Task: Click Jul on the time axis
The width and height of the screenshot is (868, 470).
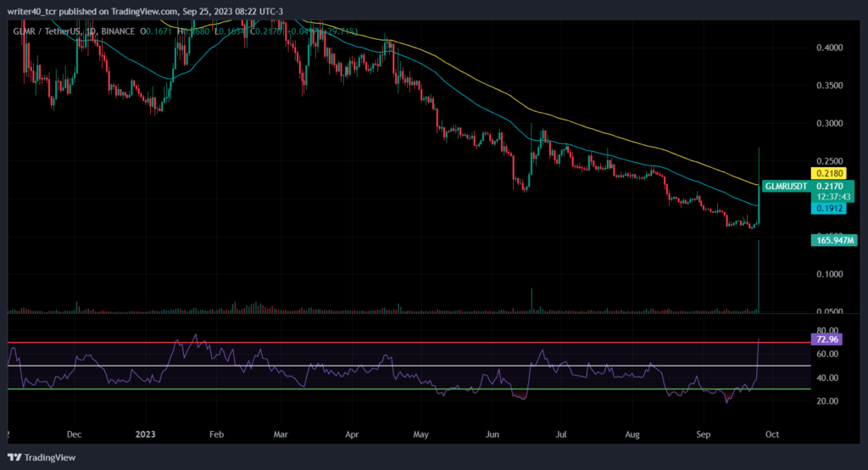Action: (561, 434)
